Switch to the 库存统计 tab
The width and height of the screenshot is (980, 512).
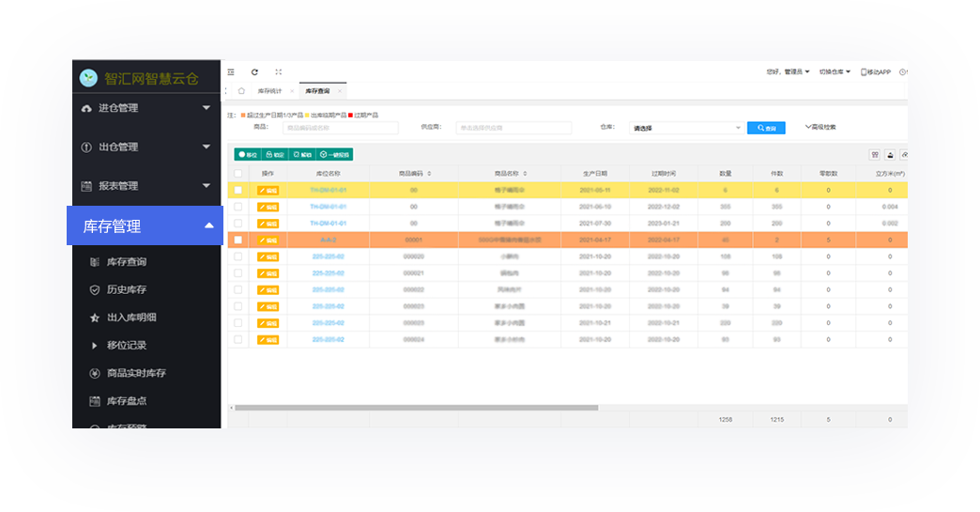point(269,91)
